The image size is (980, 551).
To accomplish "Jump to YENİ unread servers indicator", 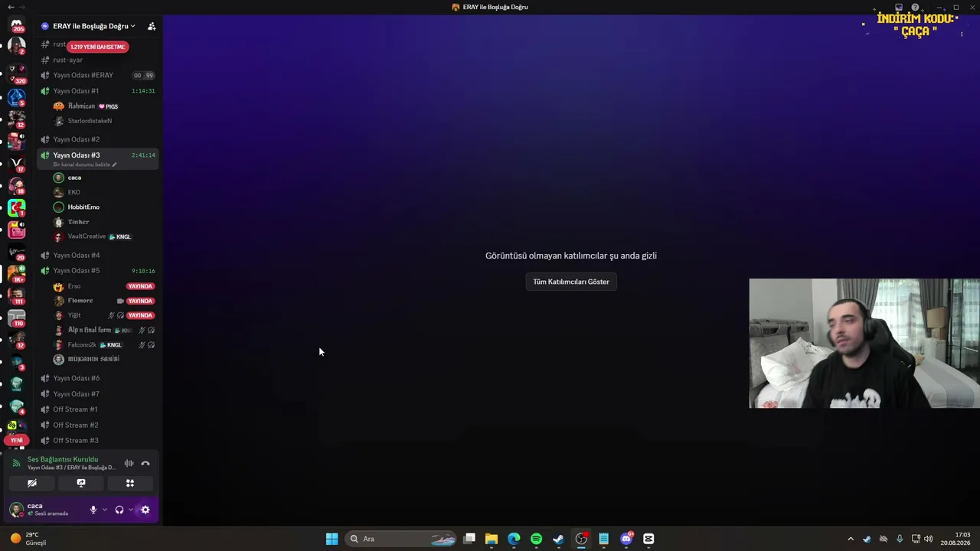I will click(17, 440).
